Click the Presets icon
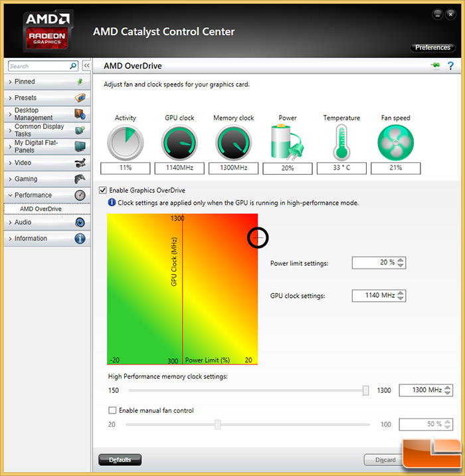This screenshot has height=476, width=465. [80, 98]
